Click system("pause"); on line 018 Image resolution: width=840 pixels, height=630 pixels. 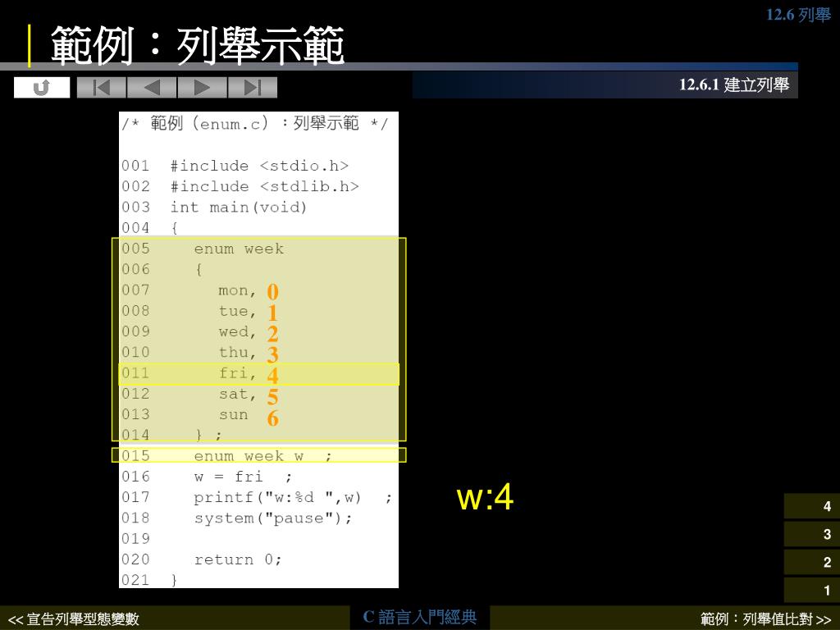(273, 518)
